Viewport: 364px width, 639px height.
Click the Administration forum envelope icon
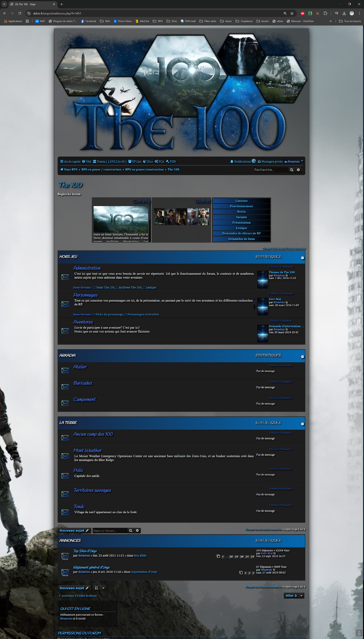tap(65, 277)
